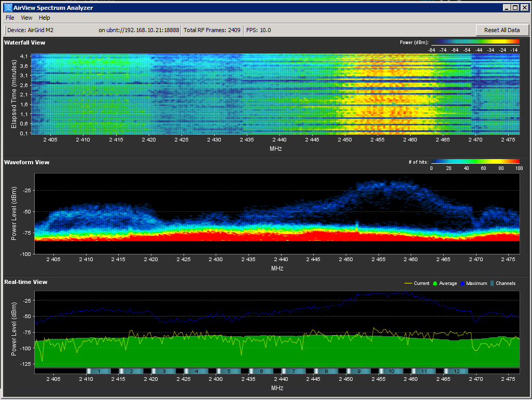The height and width of the screenshot is (400, 532).
Task: Click the AirView app icon in title bar
Action: point(8,8)
